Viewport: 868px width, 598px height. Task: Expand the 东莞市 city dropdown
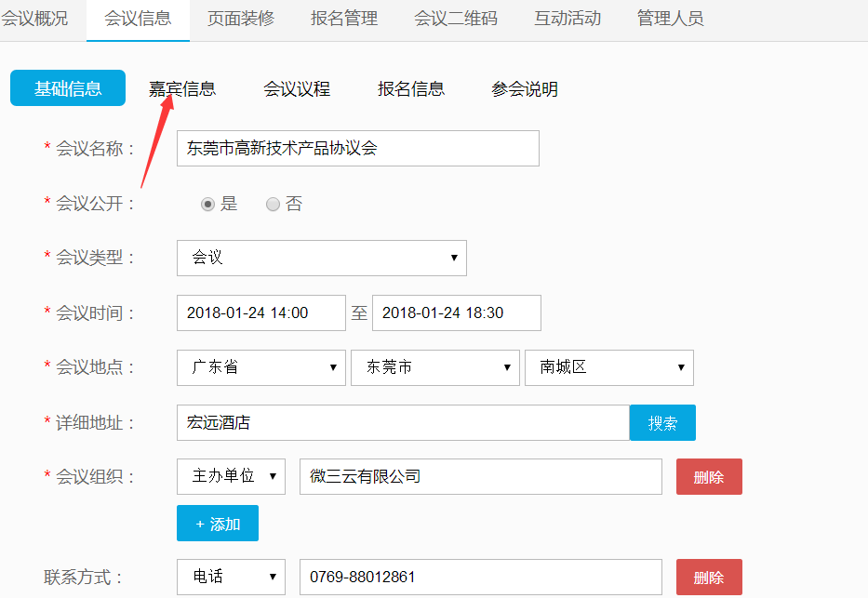tap(434, 367)
